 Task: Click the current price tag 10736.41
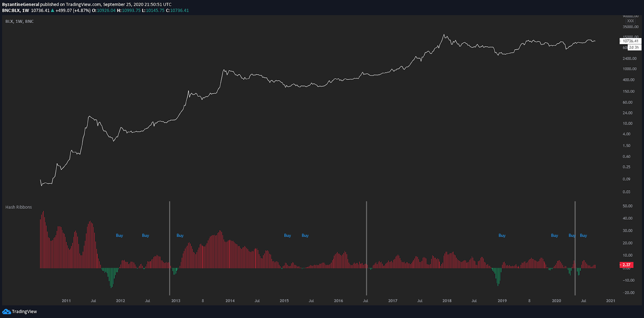coord(630,41)
